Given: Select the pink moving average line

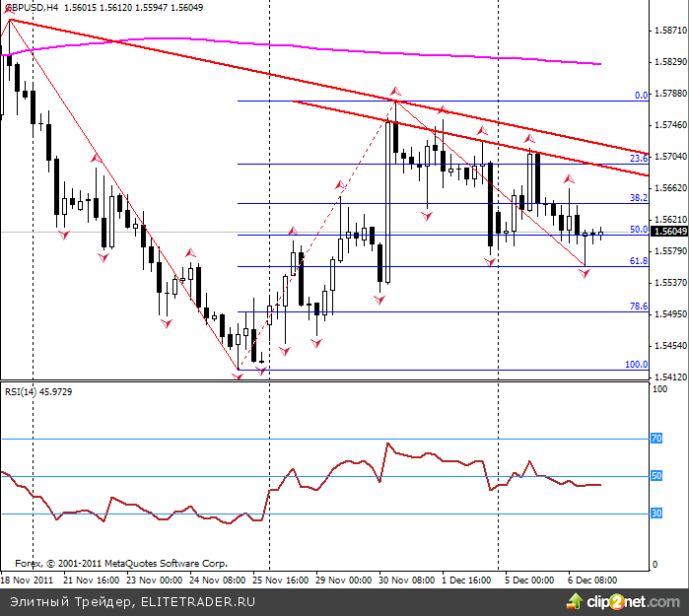Looking at the screenshot, I should (296, 44).
